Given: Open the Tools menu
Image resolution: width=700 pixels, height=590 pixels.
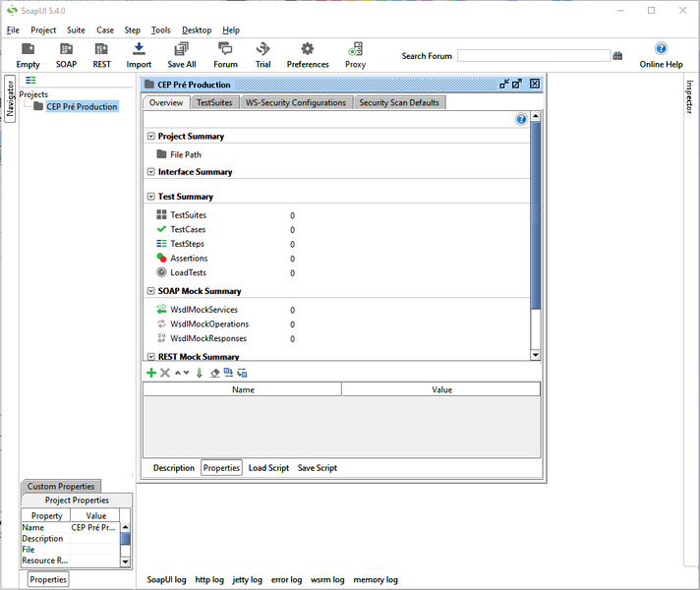Looking at the screenshot, I should 160,29.
